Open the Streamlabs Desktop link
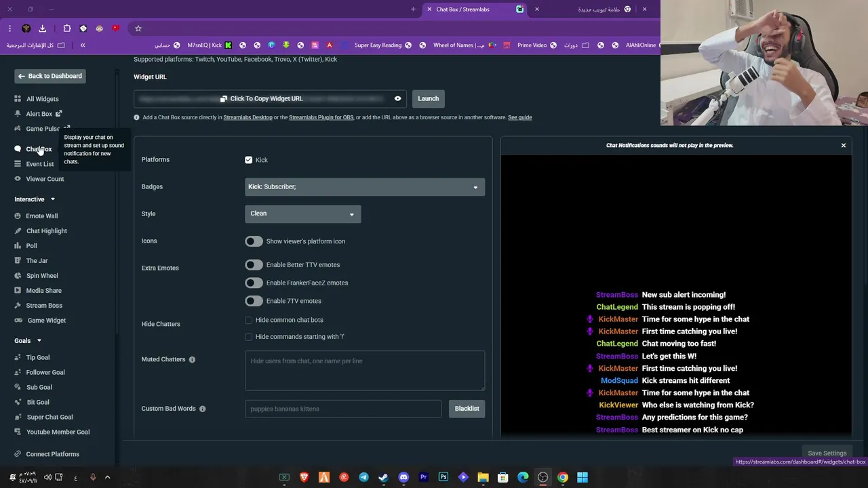 coord(248,117)
